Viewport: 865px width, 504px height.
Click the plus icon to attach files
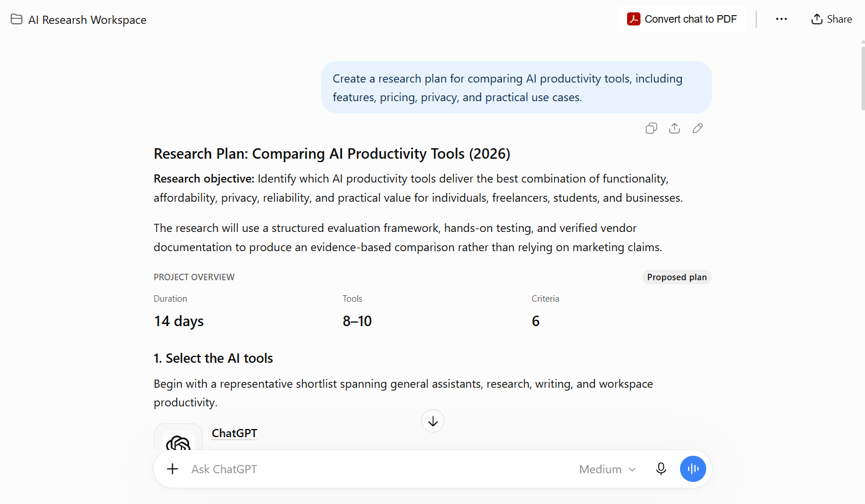point(173,469)
